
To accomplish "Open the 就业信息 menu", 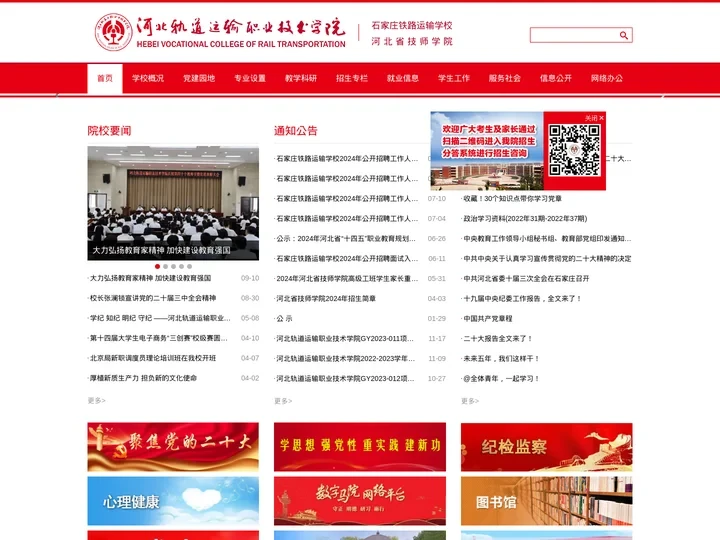I will tap(403, 79).
